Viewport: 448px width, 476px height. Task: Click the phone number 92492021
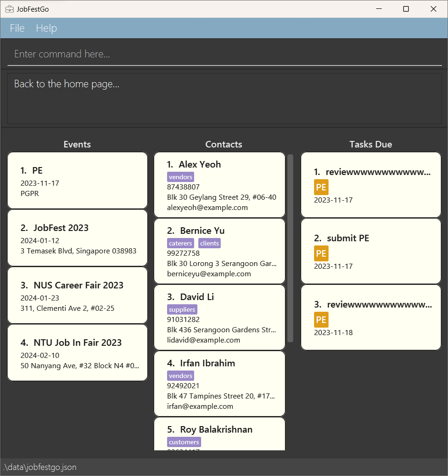pos(183,386)
